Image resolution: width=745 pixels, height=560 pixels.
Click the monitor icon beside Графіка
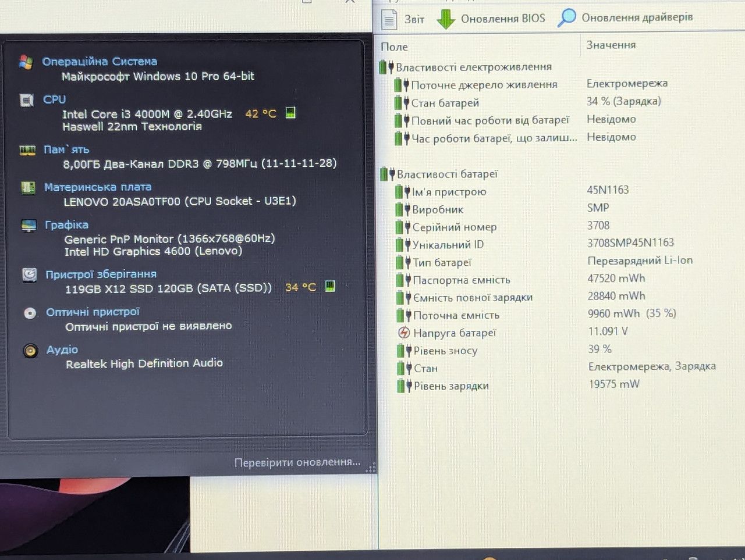pos(29,226)
